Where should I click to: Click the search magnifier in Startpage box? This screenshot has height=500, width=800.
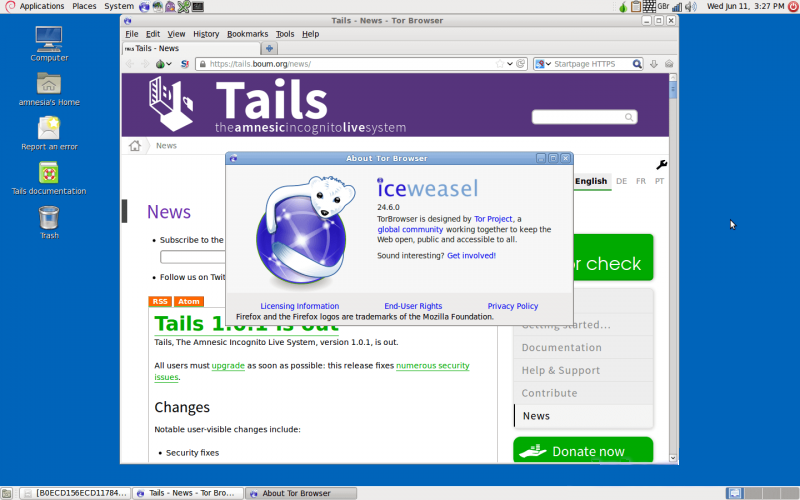pyautogui.click(x=637, y=64)
